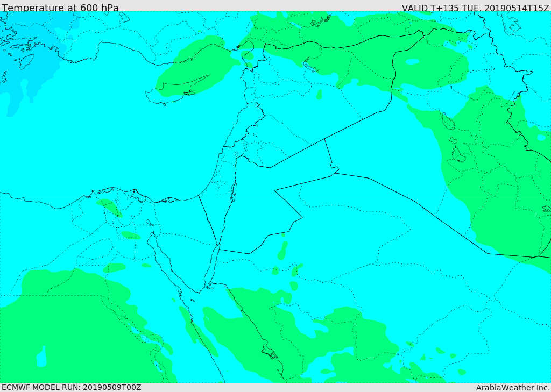The height and width of the screenshot is (392, 551).
Task: Click the 'VALID T+135 TUE. 20190514T15Z' label
Action: point(476,8)
